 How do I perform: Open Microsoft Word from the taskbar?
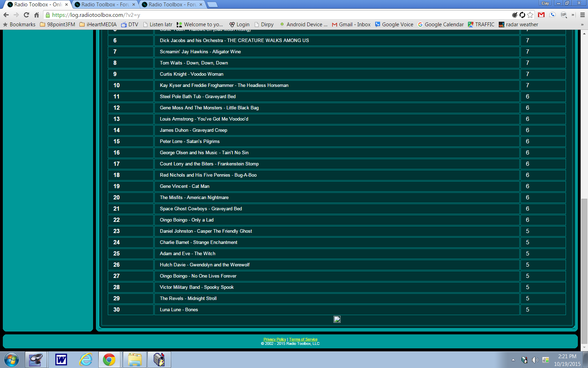[61, 360]
